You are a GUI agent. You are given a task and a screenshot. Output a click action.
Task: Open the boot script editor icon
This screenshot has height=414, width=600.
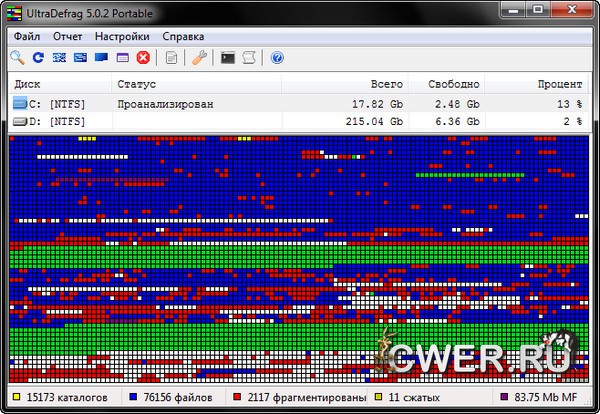(249, 58)
